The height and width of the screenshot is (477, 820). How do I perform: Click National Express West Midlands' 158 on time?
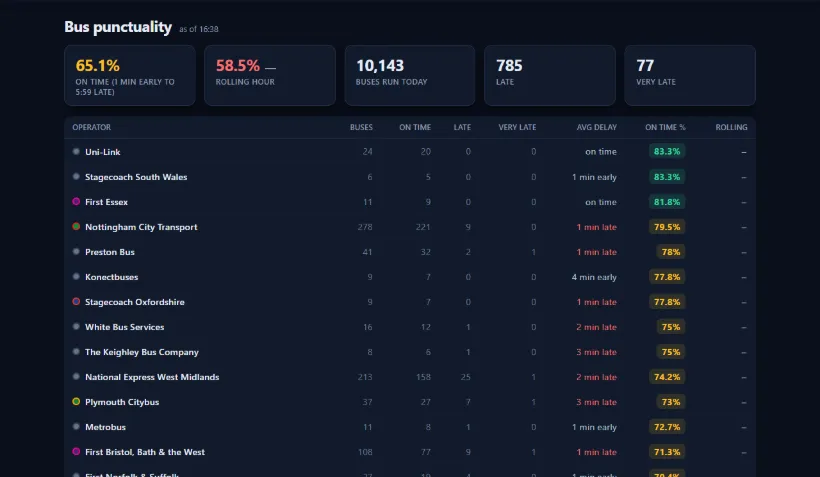pos(423,377)
